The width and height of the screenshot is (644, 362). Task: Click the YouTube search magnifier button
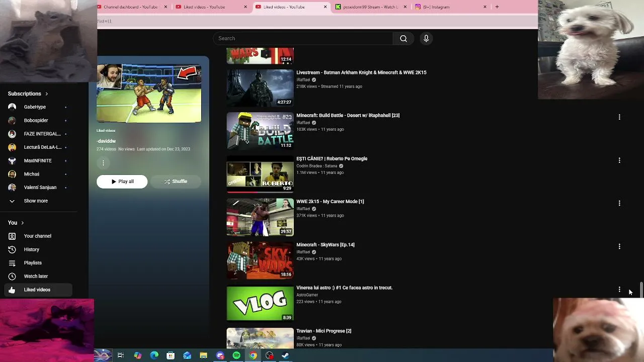point(404,39)
